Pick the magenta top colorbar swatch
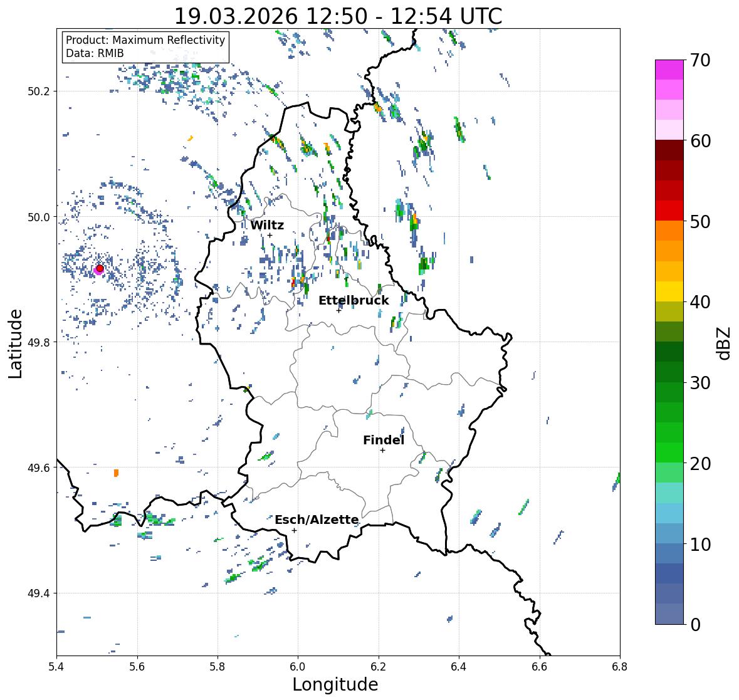Viewport: 739px width, 700px height. coord(669,70)
